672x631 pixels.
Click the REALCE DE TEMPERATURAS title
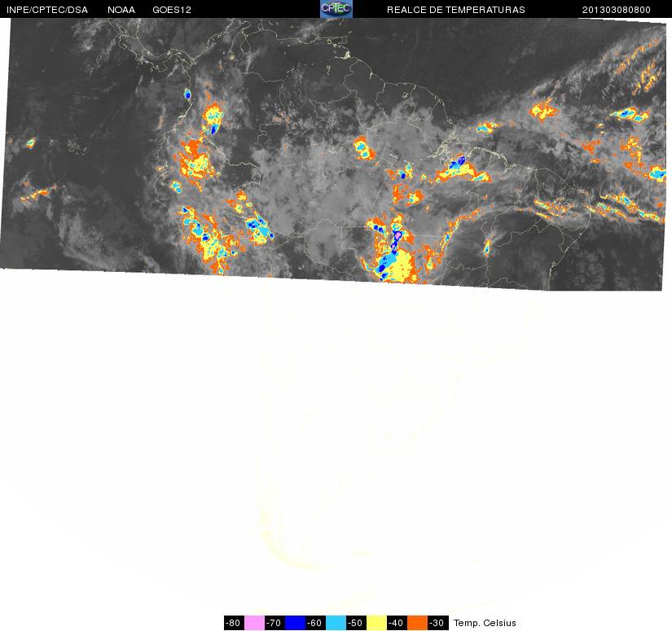point(456,10)
